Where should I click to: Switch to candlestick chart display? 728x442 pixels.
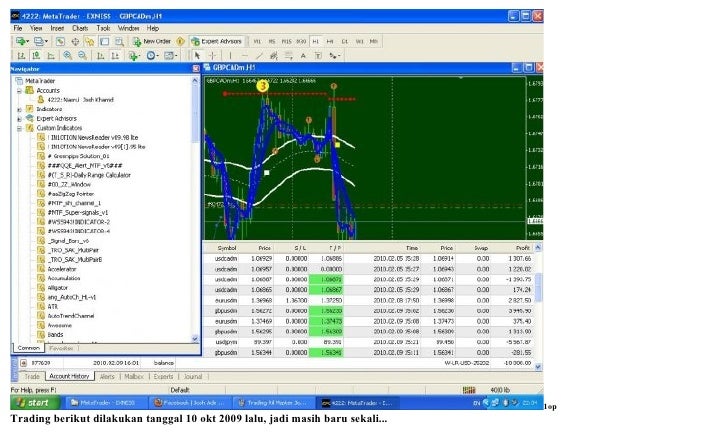[x=36, y=56]
